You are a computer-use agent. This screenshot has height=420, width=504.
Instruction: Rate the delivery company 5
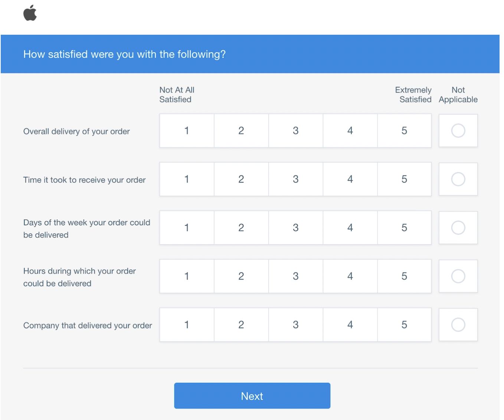tap(405, 325)
